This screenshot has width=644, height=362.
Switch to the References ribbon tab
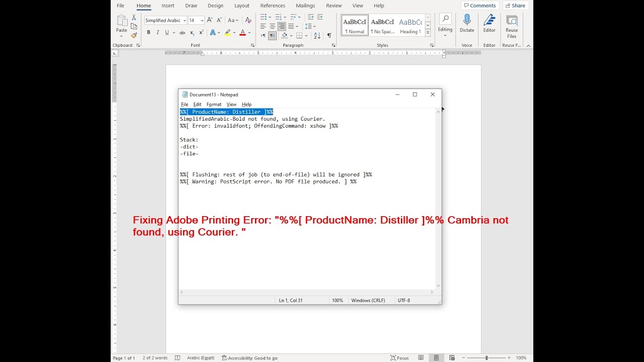coord(273,6)
